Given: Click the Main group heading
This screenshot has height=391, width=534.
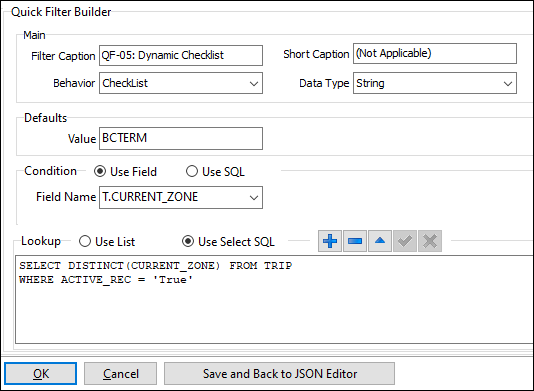Looking at the screenshot, I should [x=34, y=35].
